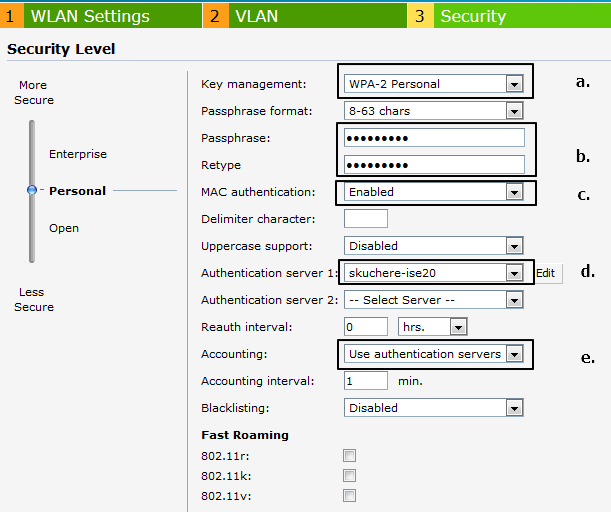Select the Open security level

tap(64, 228)
